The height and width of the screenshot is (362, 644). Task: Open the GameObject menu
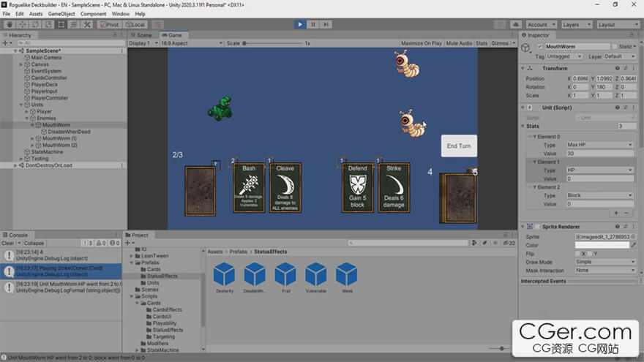(61, 14)
